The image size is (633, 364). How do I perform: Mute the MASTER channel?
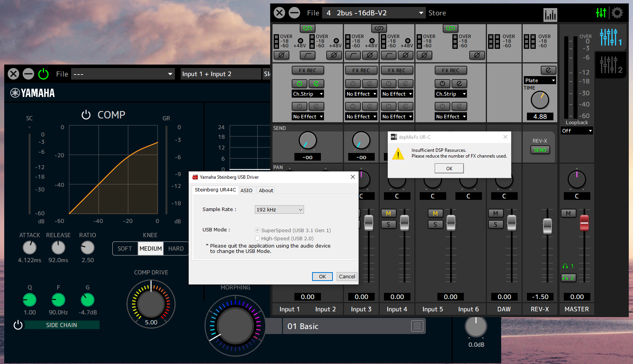click(x=568, y=213)
